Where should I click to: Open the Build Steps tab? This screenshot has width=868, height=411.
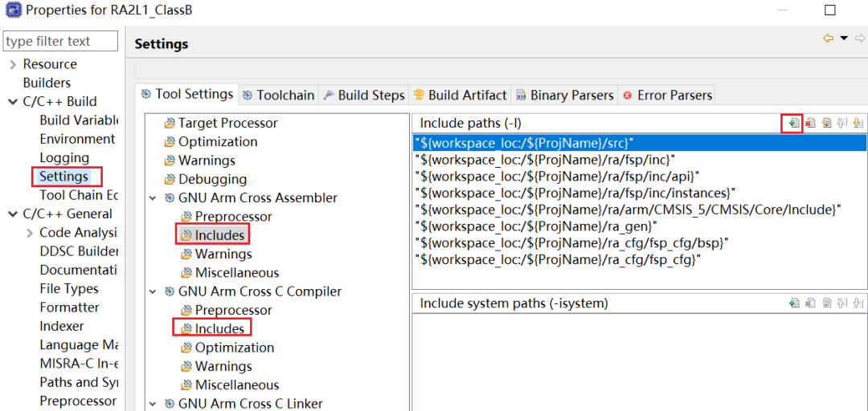click(x=364, y=95)
